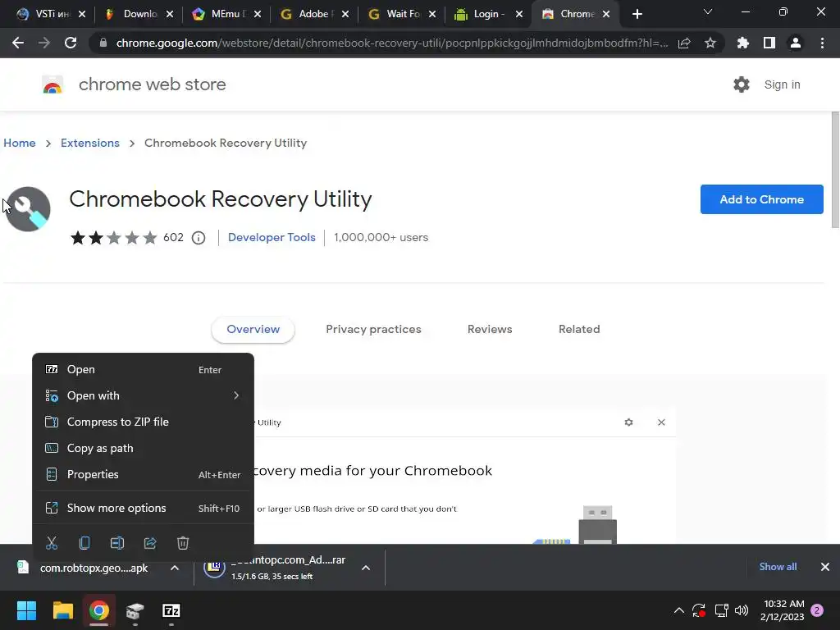The width and height of the screenshot is (840, 630).
Task: Click the Share icon in context menu
Action: pyautogui.click(x=150, y=543)
